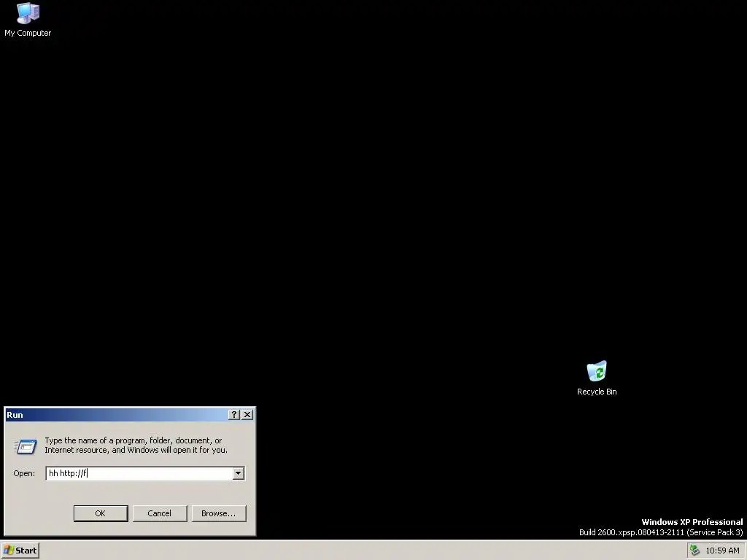Cancel the Run dialog

pyautogui.click(x=160, y=513)
